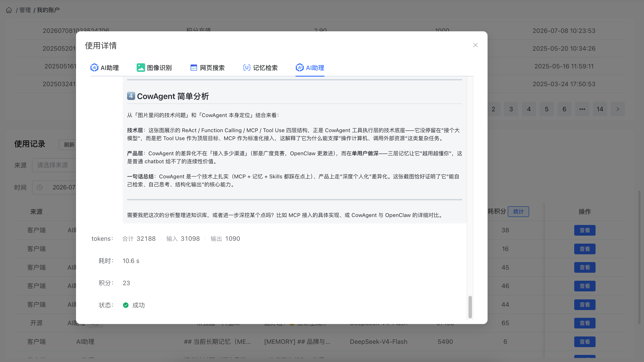
Task: Click the 开源 source cell
Action: pos(36,323)
